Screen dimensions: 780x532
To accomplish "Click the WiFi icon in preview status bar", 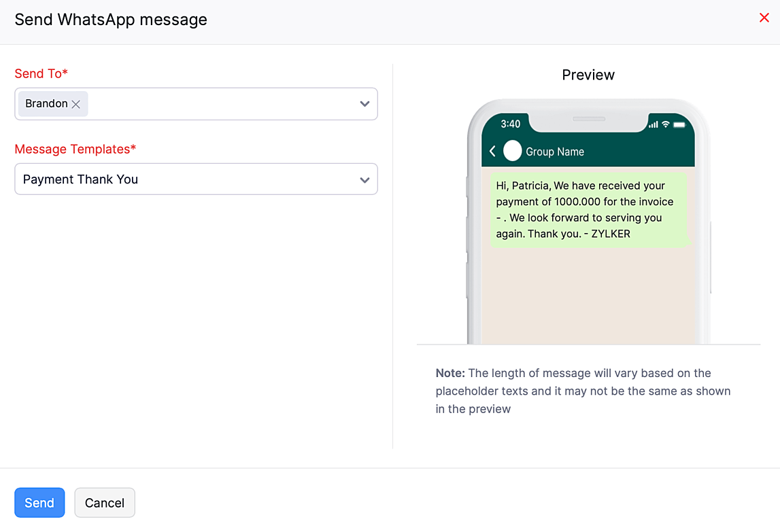I will 666,124.
